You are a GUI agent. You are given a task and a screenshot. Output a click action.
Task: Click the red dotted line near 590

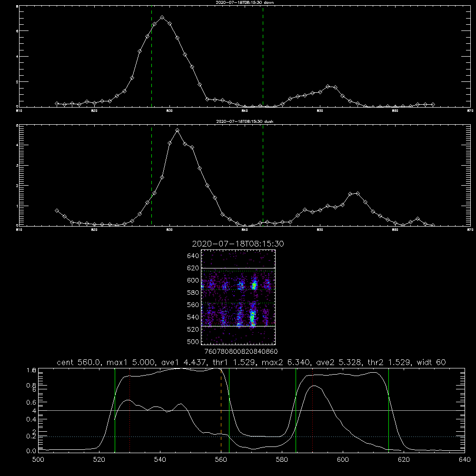point(312,410)
